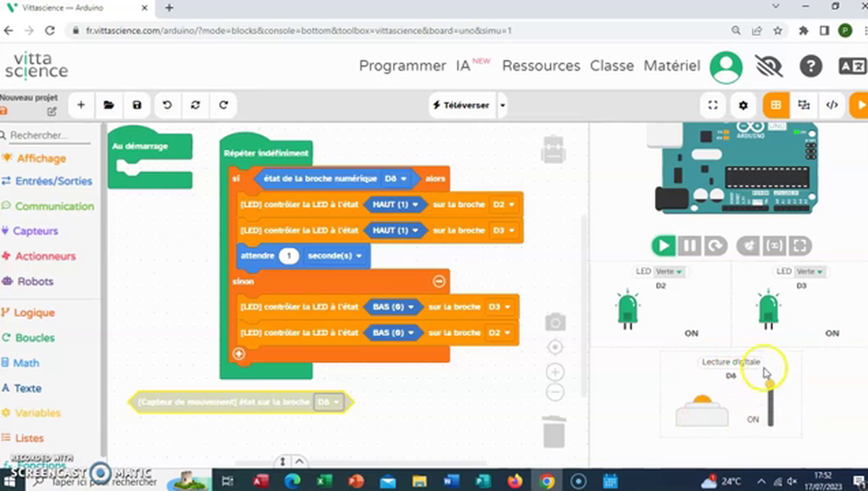Click the undo arrow in the toolbar

coord(167,105)
